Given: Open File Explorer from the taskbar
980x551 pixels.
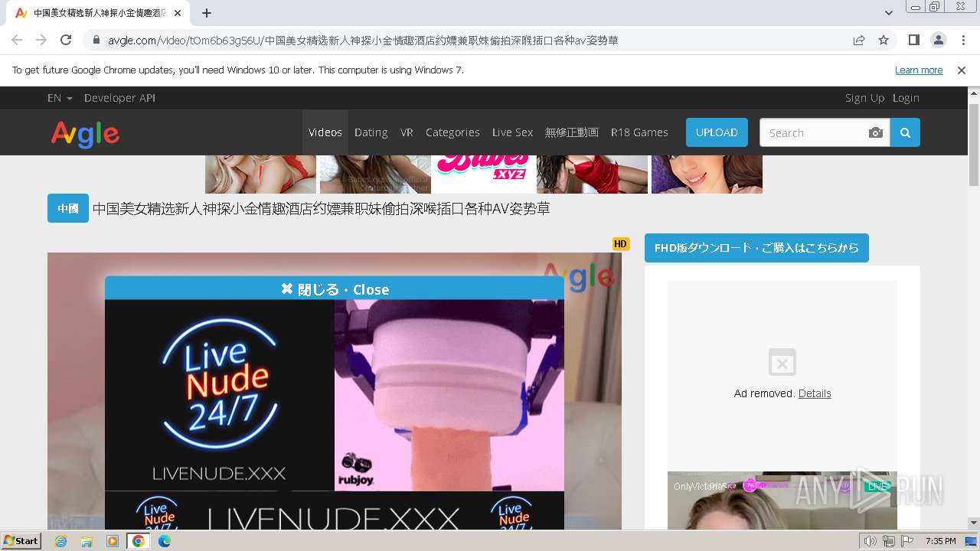Looking at the screenshot, I should coord(87,541).
